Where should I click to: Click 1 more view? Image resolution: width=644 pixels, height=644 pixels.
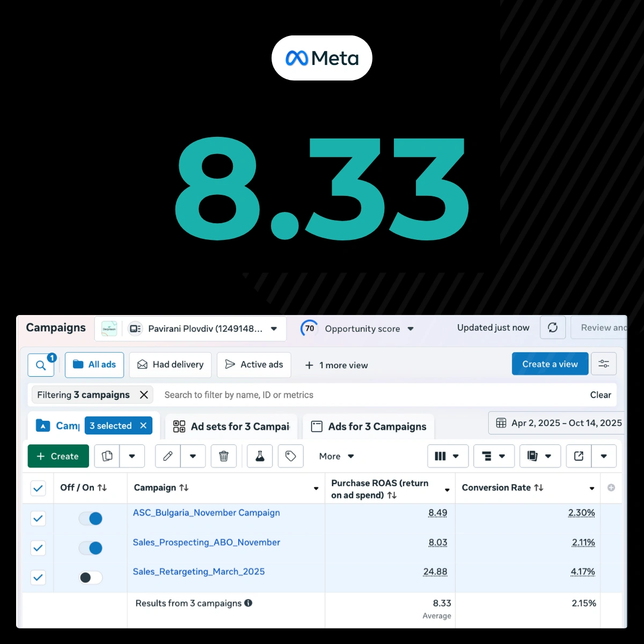pyautogui.click(x=336, y=365)
